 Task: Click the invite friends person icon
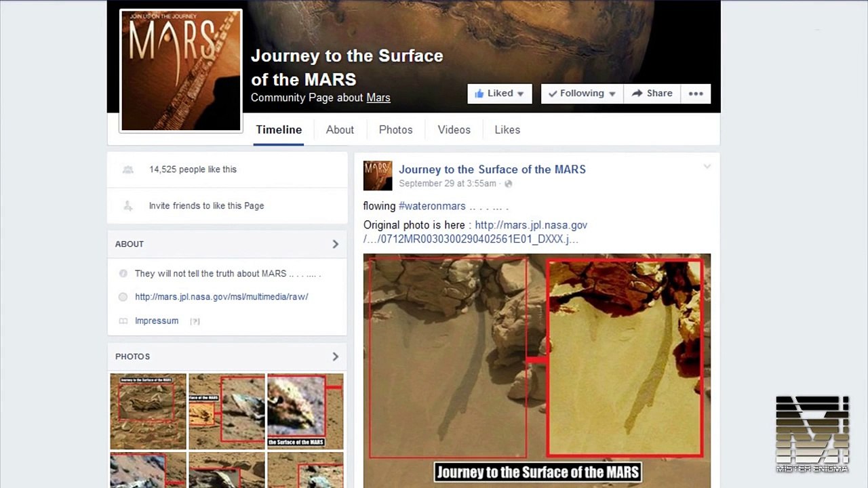coord(127,205)
